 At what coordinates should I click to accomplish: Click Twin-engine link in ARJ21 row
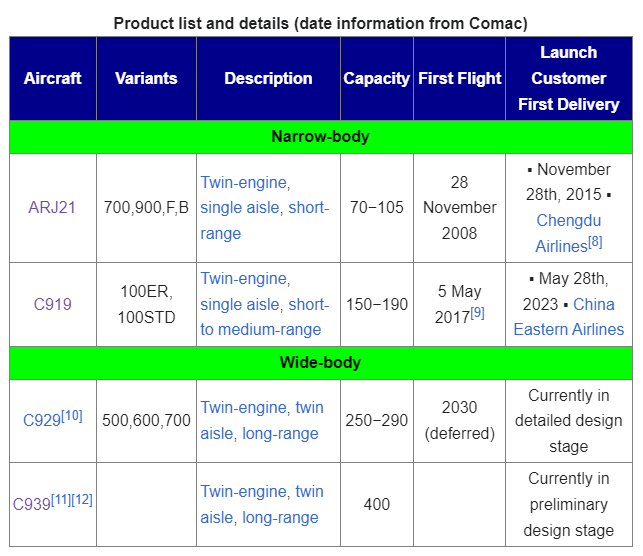tap(243, 182)
